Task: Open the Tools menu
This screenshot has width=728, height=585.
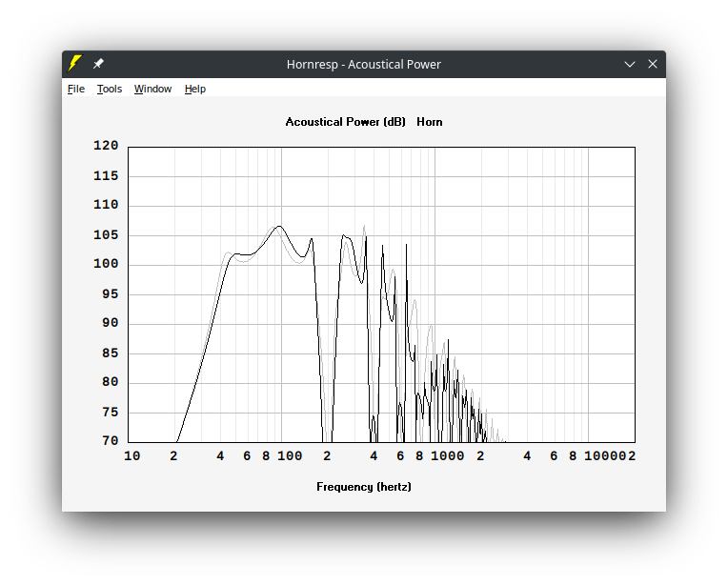Action: pyautogui.click(x=110, y=89)
